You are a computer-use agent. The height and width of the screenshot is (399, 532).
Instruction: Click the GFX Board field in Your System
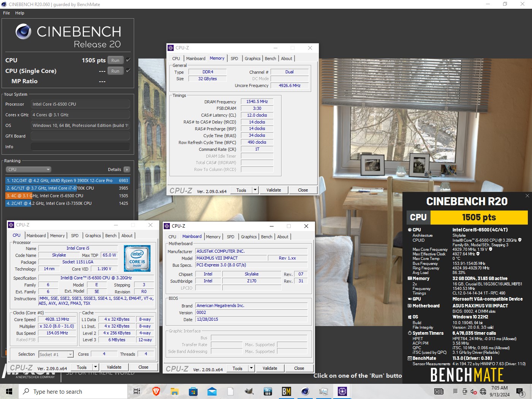coord(80,136)
